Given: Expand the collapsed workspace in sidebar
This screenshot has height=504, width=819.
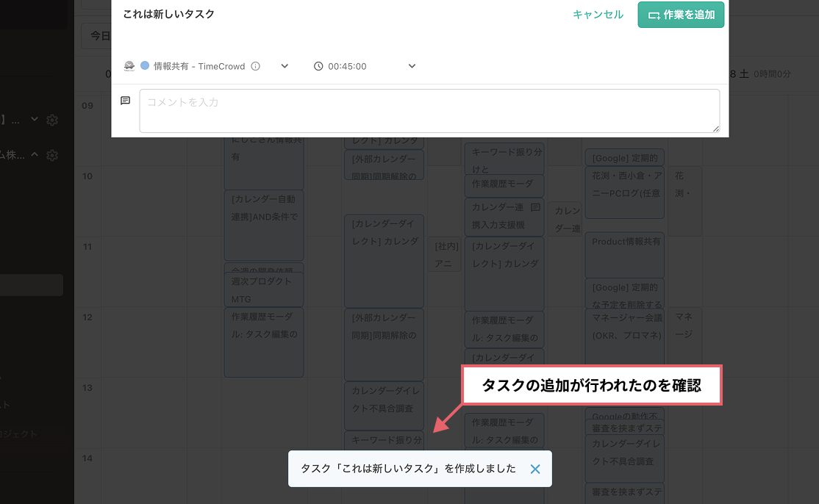Looking at the screenshot, I should (x=33, y=120).
